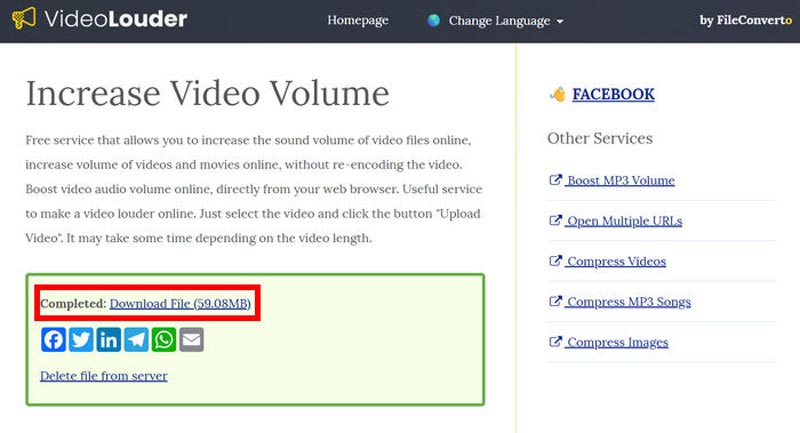Open Boost MP3 Volume service
Screen dimensions: 800x433
click(620, 181)
